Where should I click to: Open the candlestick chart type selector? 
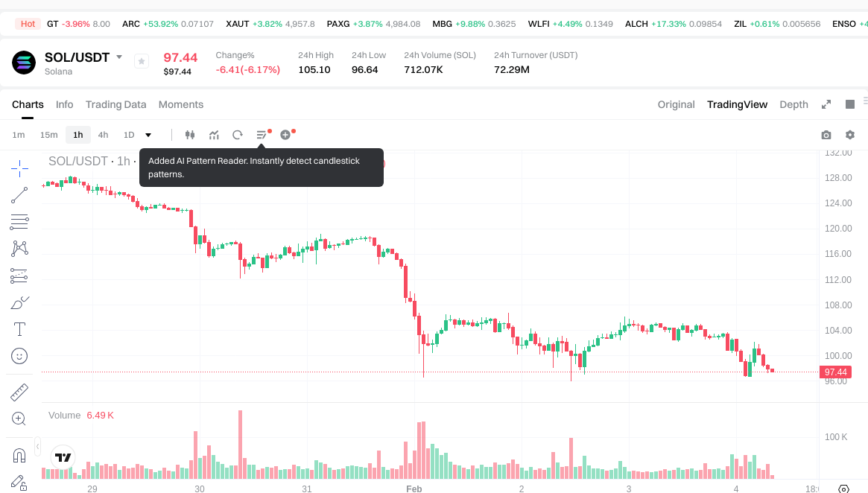pos(189,135)
